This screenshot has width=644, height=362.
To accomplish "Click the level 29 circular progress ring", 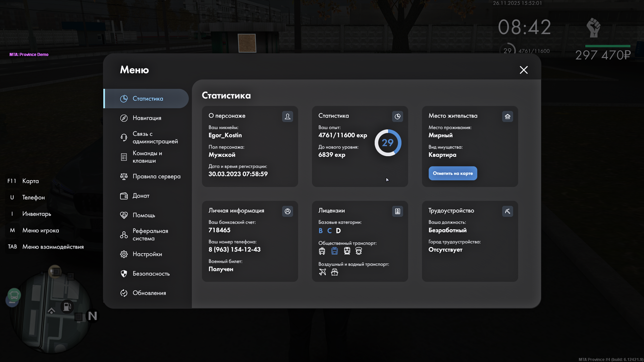I will click(388, 143).
